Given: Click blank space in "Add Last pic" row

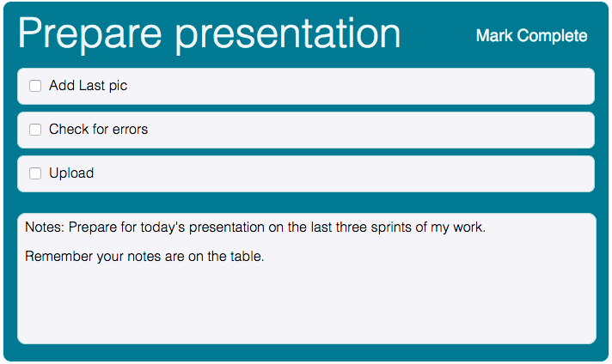Looking at the screenshot, I should (361, 86).
